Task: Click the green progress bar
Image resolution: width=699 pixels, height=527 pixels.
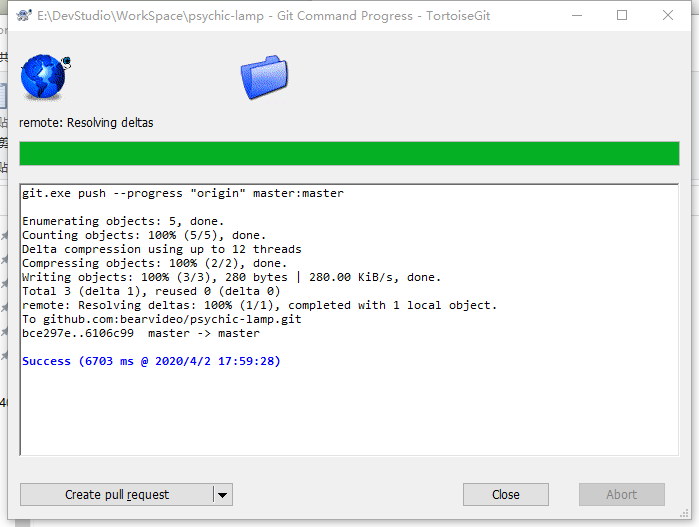Action: point(349,153)
